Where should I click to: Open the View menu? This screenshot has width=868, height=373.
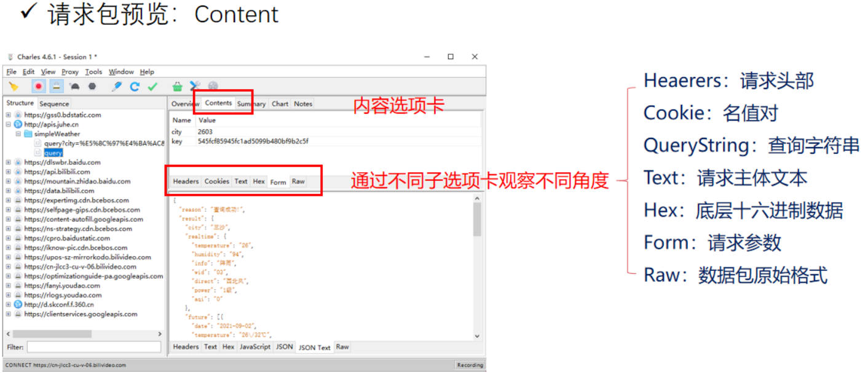pyautogui.click(x=49, y=72)
